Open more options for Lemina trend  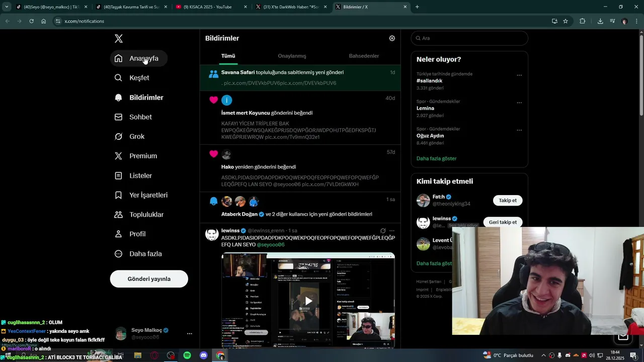tap(519, 103)
